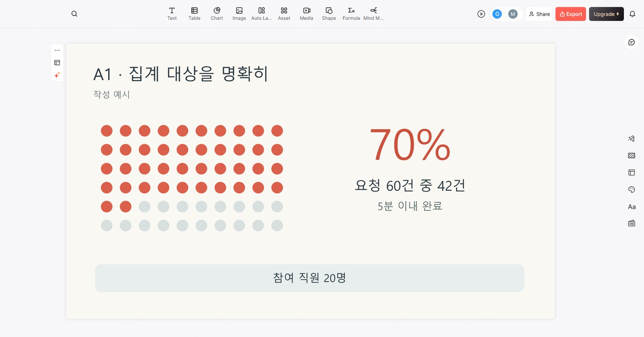Screen dimensions: 644x337
Task: Open the Asset library tool
Action: pos(284,14)
